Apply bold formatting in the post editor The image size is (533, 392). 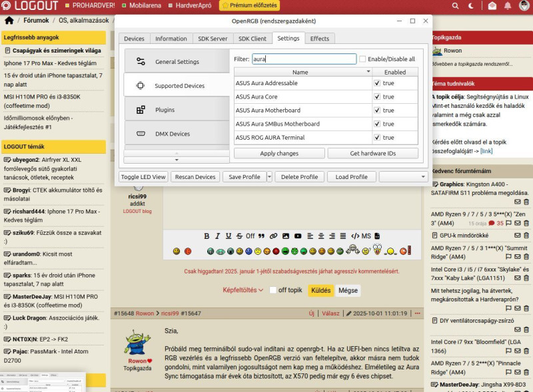tap(207, 236)
